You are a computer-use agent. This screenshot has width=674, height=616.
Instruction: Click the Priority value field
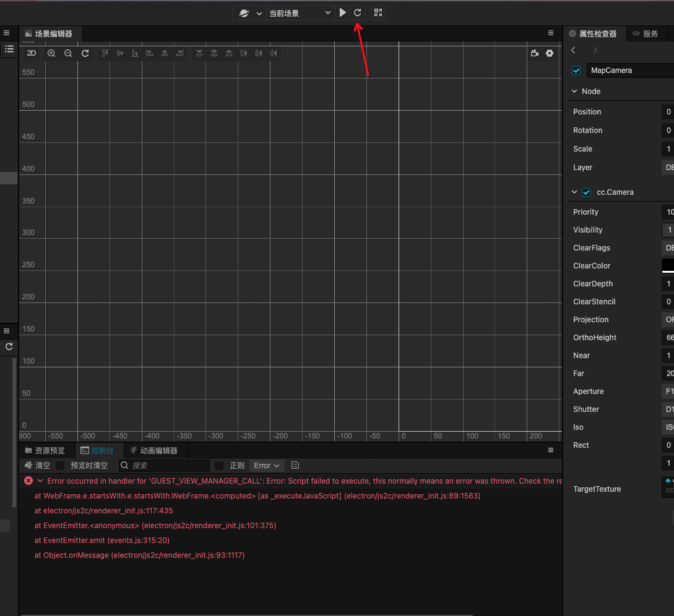(x=668, y=212)
